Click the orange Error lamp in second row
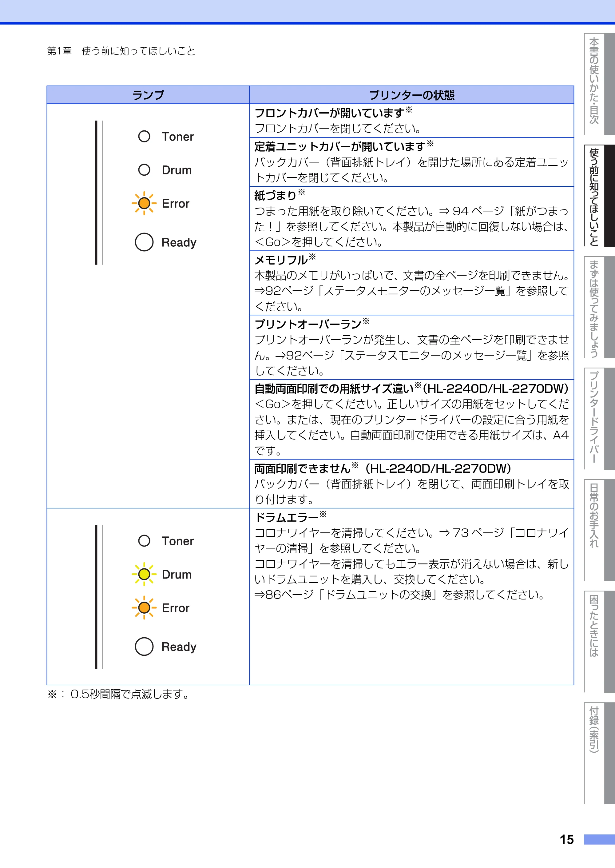This screenshot has height=868, width=615. [144, 607]
